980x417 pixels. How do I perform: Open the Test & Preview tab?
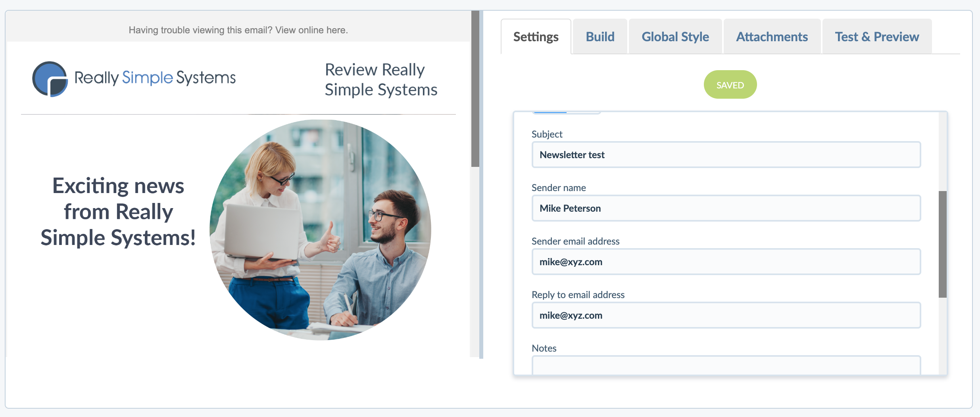coord(877,36)
